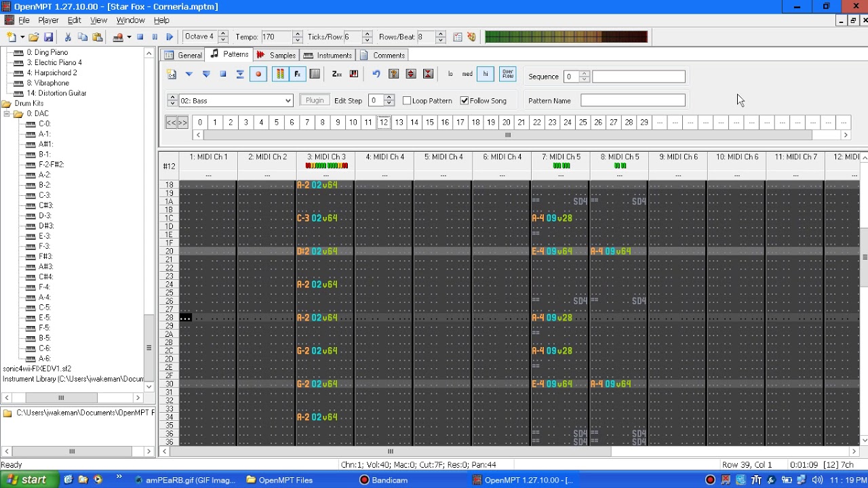
Task: Pause playback in main toolbar
Action: coord(155,37)
